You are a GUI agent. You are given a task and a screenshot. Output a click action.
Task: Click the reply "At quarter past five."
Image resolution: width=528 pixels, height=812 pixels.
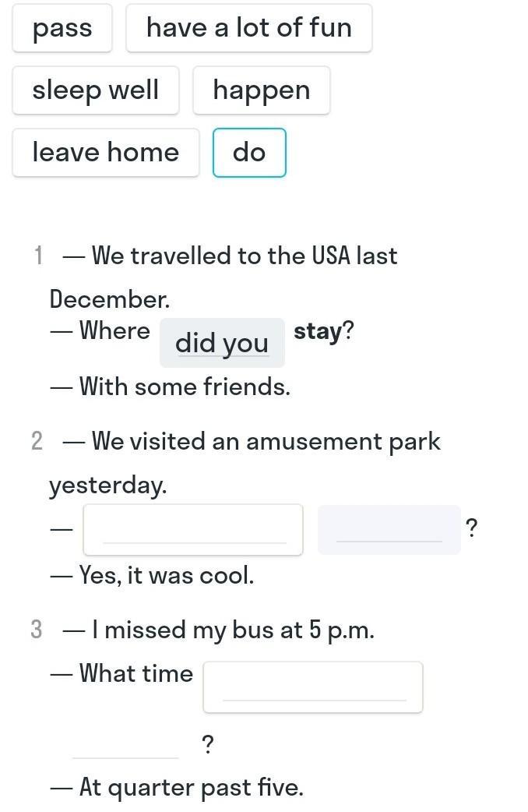191,788
